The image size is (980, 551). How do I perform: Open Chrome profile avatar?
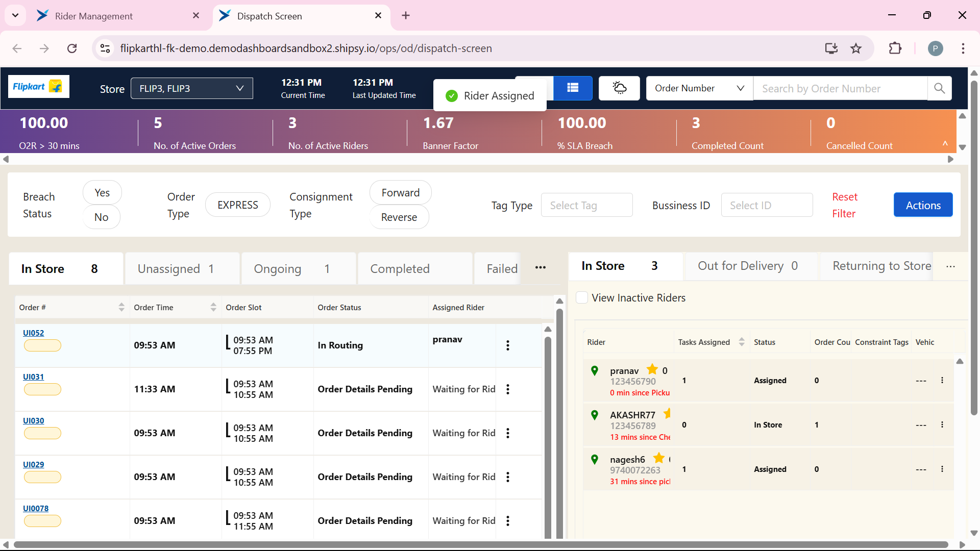coord(936,48)
